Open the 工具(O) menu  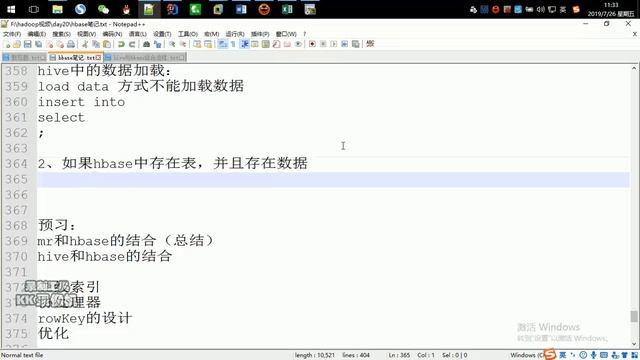point(188,34)
